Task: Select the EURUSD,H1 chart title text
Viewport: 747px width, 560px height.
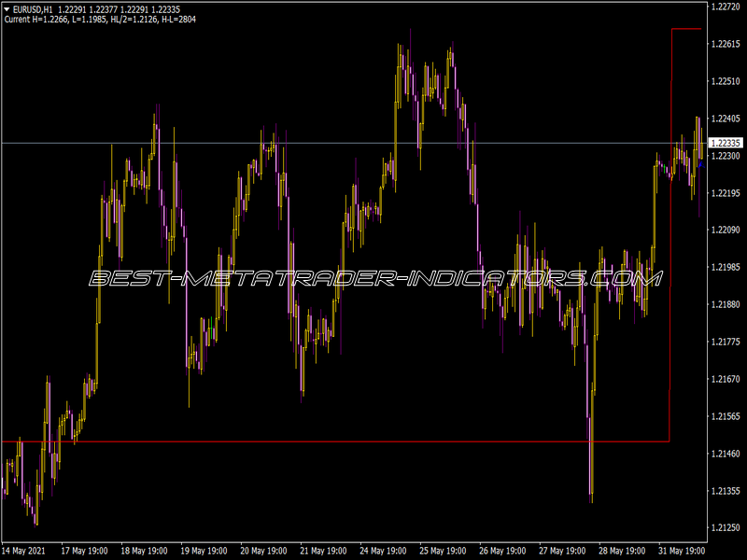Action: point(33,9)
